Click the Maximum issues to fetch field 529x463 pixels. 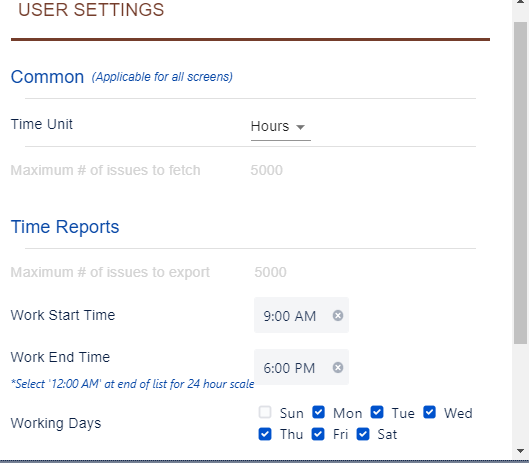click(x=267, y=170)
